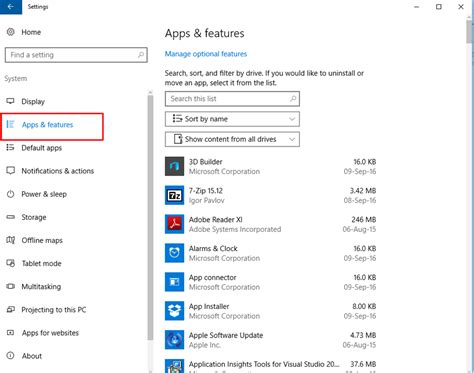Click the Adobe Reader XI icon
Image resolution: width=474 pixels, height=373 pixels.
point(174,224)
